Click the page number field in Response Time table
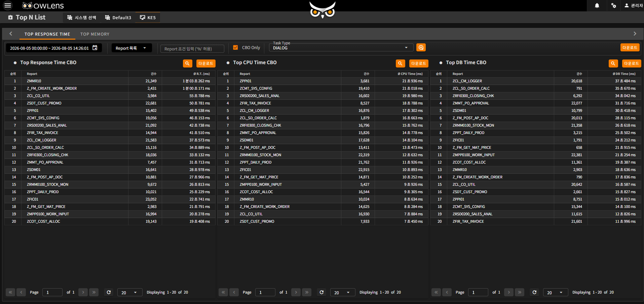 52,292
